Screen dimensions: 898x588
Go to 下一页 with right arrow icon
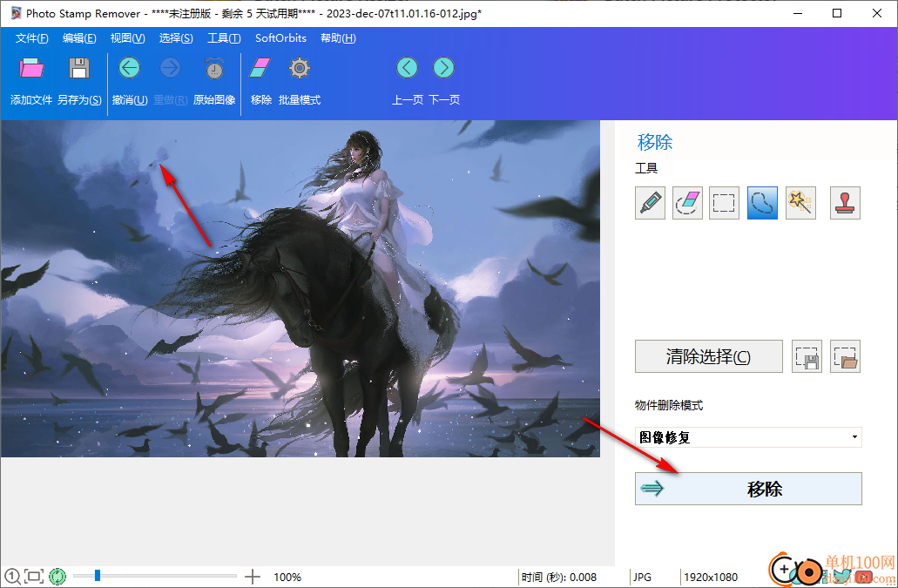coord(444,68)
